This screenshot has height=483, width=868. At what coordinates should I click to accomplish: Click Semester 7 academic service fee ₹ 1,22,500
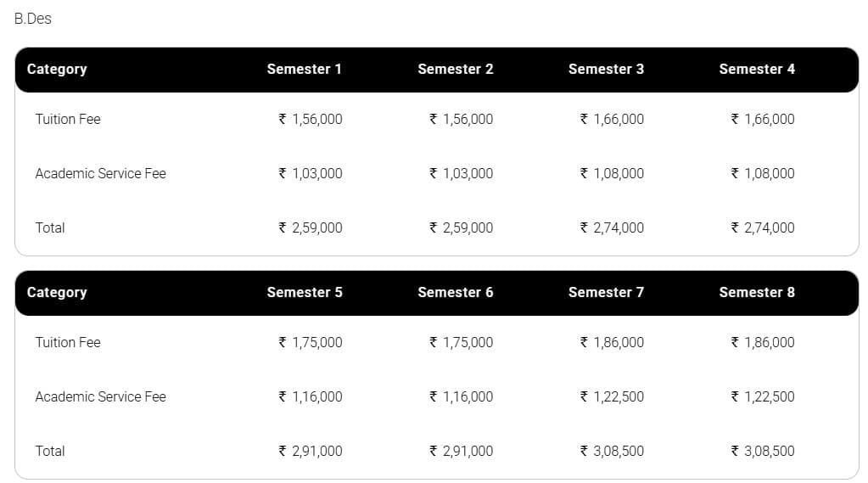pyautogui.click(x=612, y=396)
